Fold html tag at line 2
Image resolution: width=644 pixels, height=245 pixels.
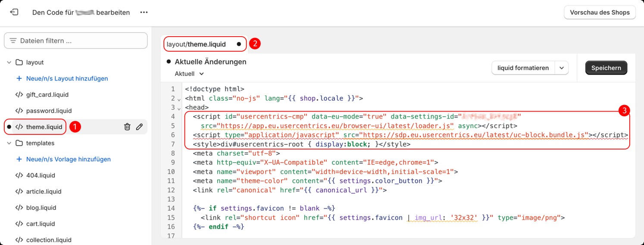[179, 99]
